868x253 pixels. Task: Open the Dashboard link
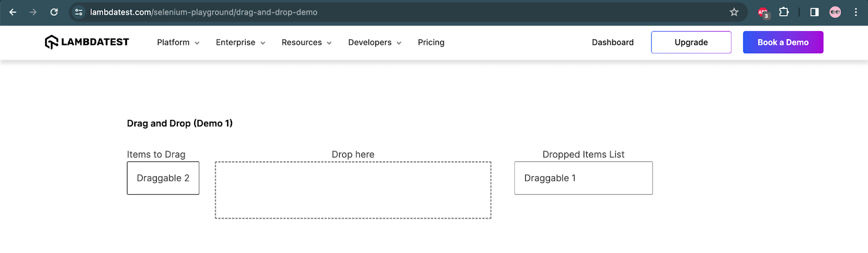(612, 42)
